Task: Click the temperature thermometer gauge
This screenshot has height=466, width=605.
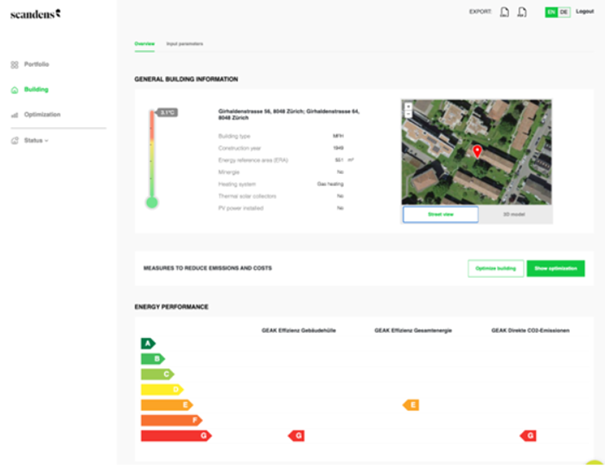Action: click(x=152, y=160)
